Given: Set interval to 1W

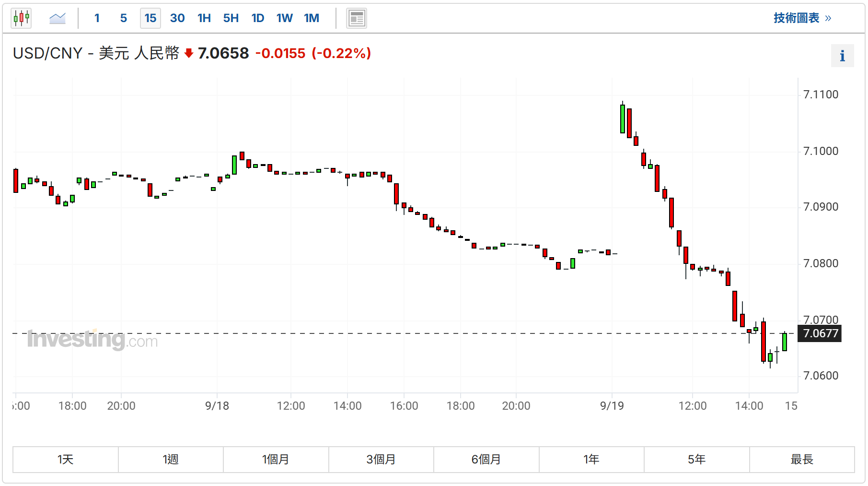Looking at the screenshot, I should point(285,18).
